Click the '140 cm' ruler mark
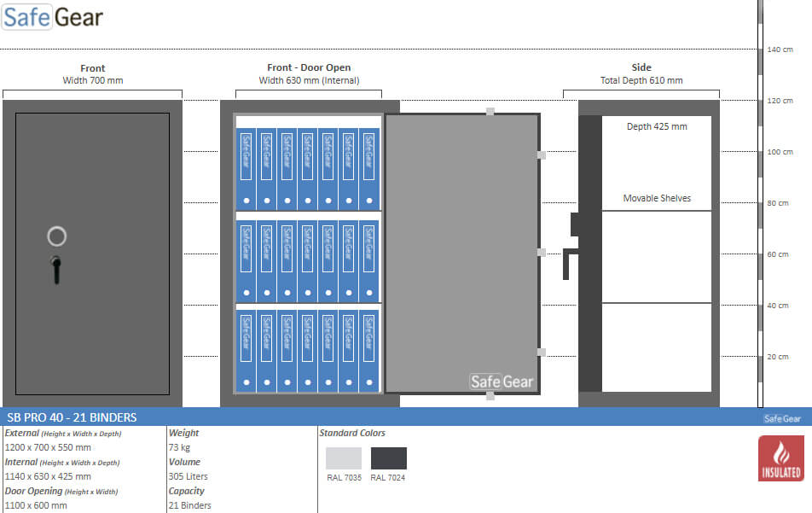The height and width of the screenshot is (513, 812). tap(780, 50)
